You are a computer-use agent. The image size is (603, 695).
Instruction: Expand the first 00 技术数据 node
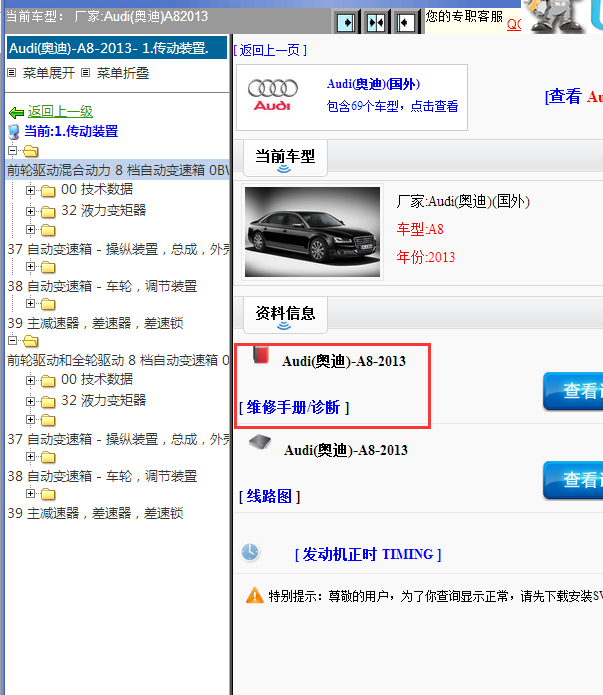click(x=30, y=191)
